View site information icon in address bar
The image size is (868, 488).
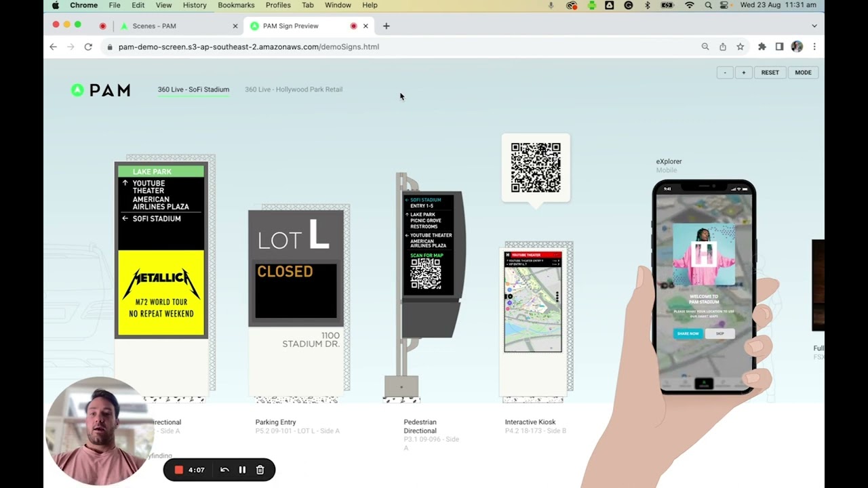(109, 47)
